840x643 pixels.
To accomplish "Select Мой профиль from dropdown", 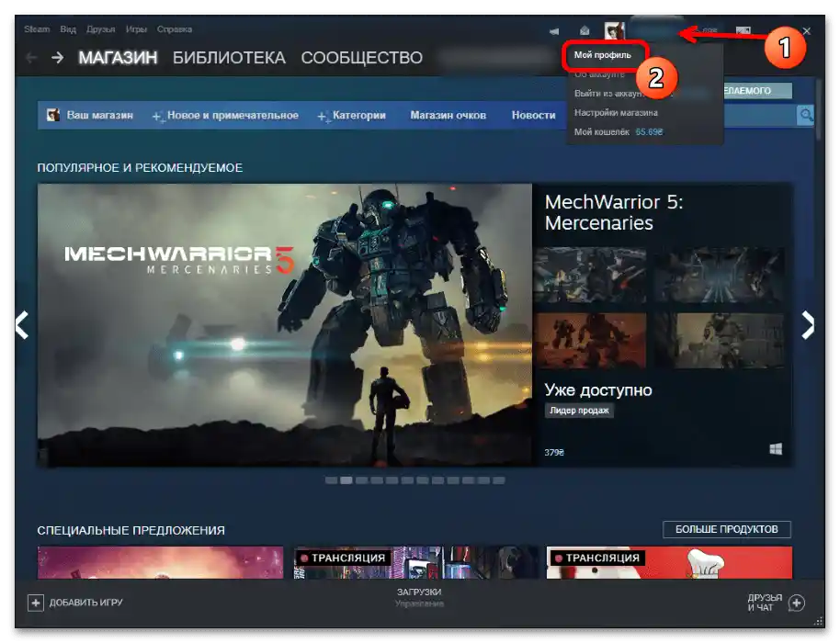I will point(603,55).
